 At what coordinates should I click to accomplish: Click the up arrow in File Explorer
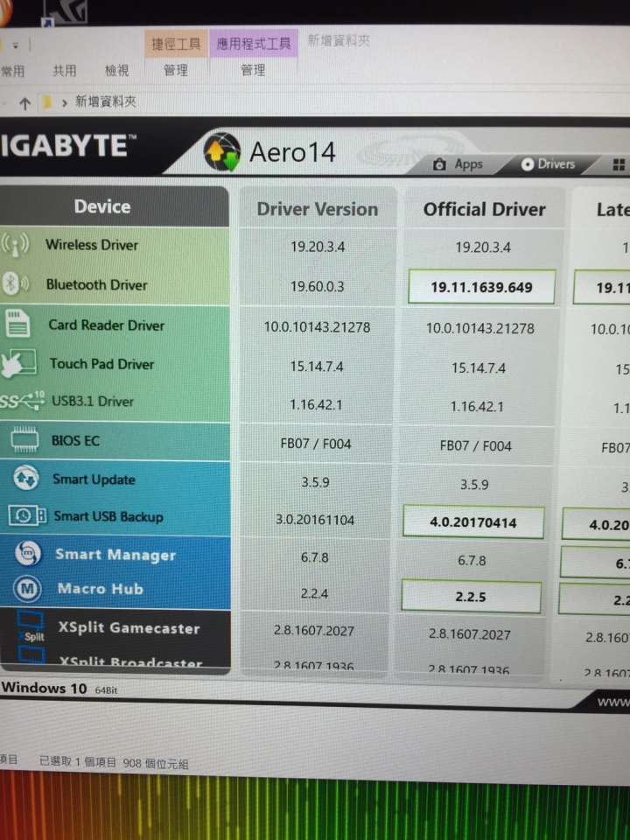[x=24, y=103]
